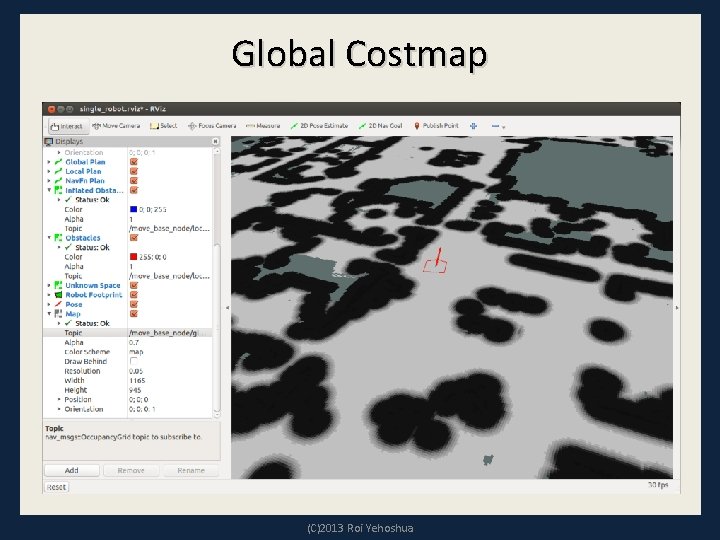The width and height of the screenshot is (720, 540).
Task: Uncheck the Obstacles display checkbox
Action: tap(134, 238)
